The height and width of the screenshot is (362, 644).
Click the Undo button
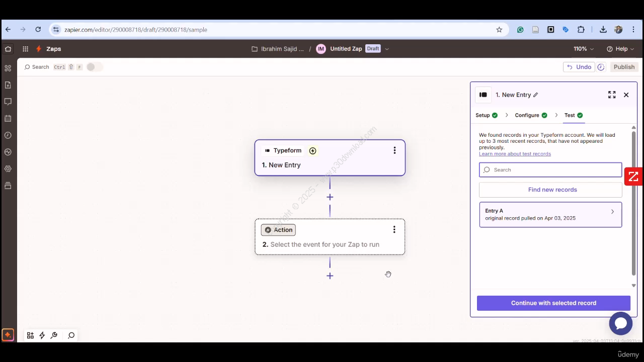pyautogui.click(x=579, y=67)
